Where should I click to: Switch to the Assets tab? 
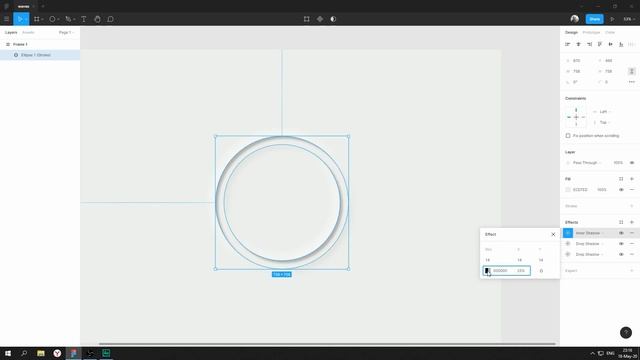tap(28, 32)
